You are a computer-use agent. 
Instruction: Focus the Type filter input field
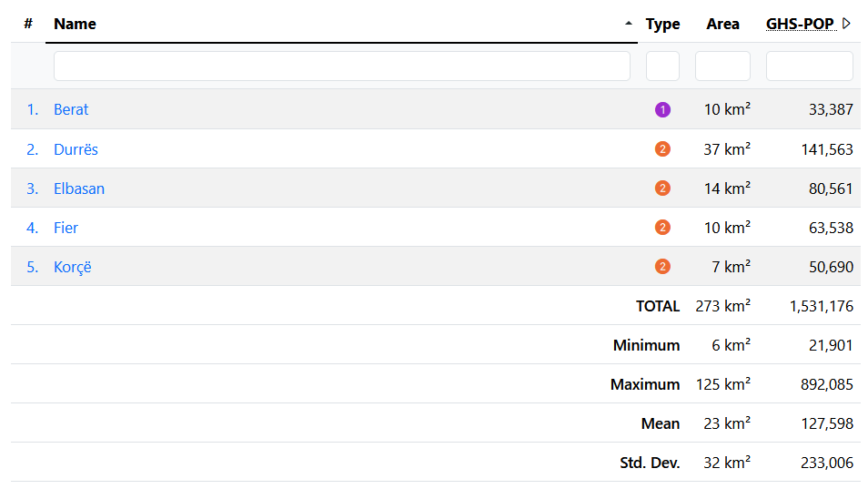tap(662, 66)
